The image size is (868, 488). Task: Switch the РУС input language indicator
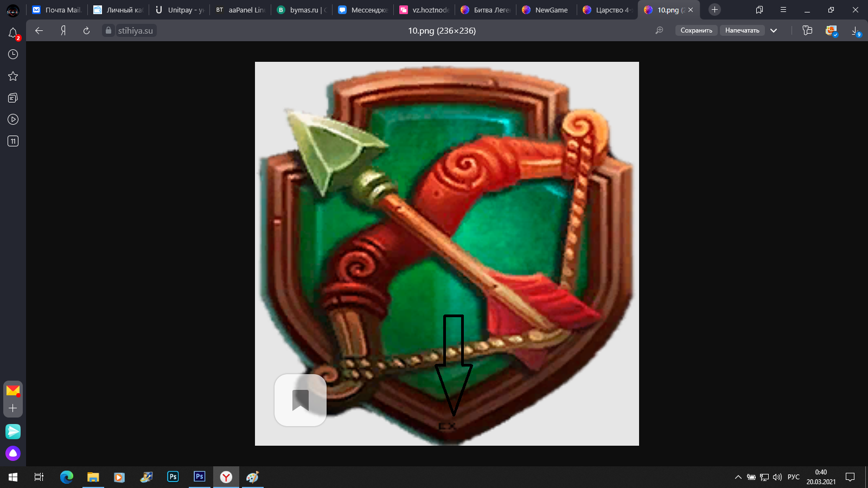pos(794,477)
